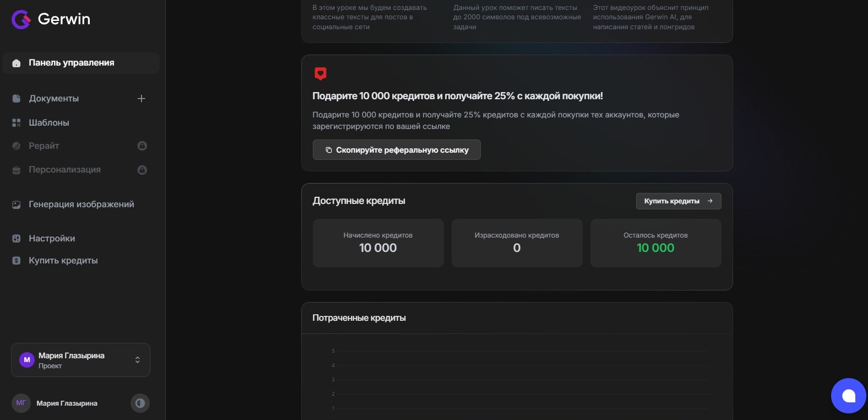Click the Рерайт sidebar icon
Viewport: 868px width, 420px height.
pos(17,146)
